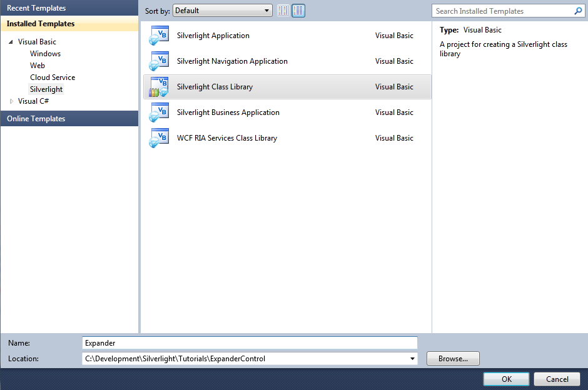The width and height of the screenshot is (588, 390).
Task: Open the Online Templates section
Action: (69, 118)
